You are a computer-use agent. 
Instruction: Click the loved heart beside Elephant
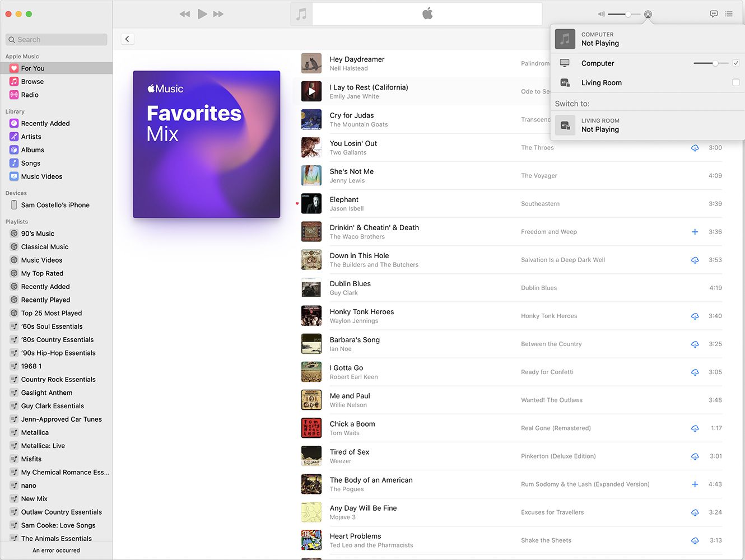297,204
